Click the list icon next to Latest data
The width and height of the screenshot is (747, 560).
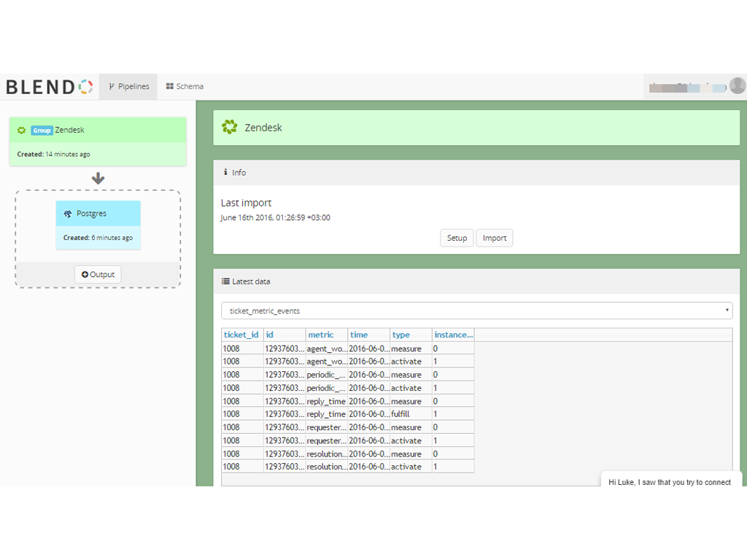coord(227,281)
